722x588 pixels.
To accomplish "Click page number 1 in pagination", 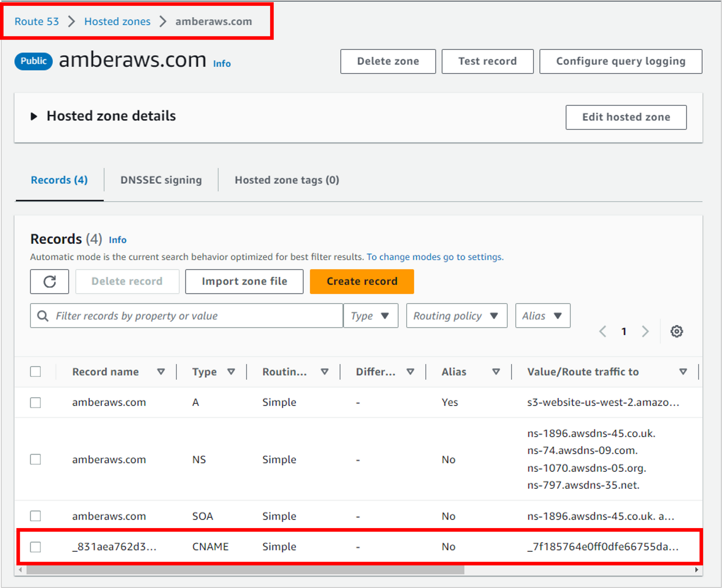I will (x=624, y=331).
